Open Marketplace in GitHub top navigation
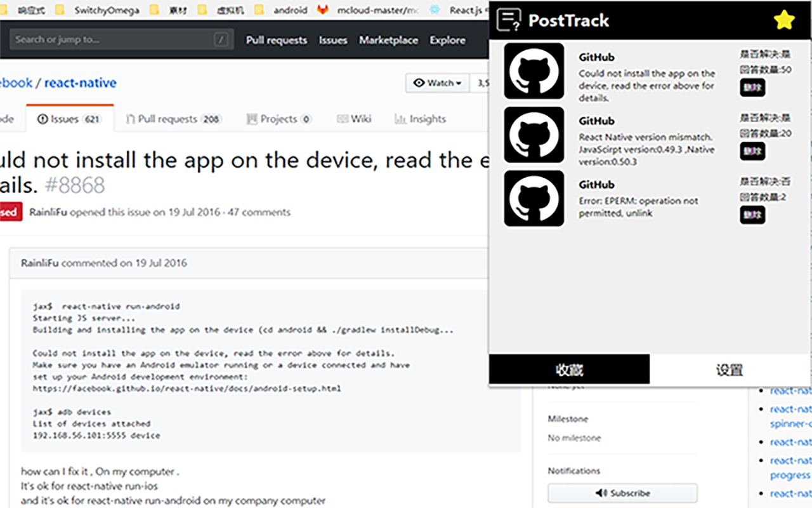Image resolution: width=812 pixels, height=508 pixels. (388, 40)
